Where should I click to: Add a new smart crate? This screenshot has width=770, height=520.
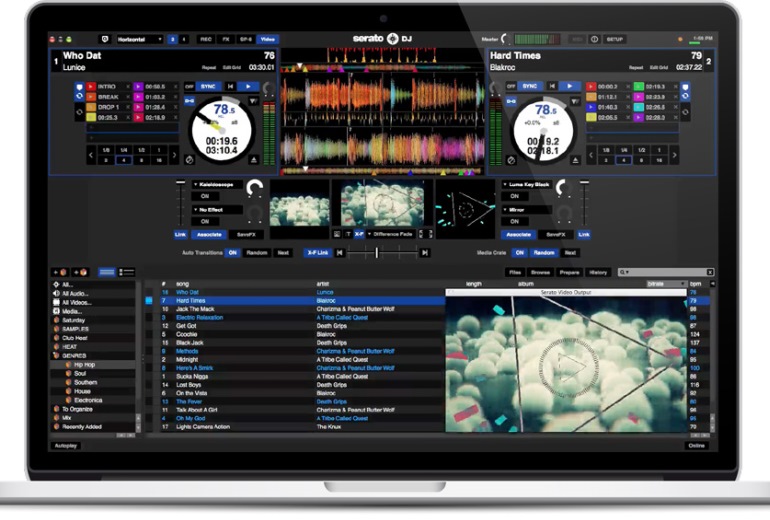[80, 272]
